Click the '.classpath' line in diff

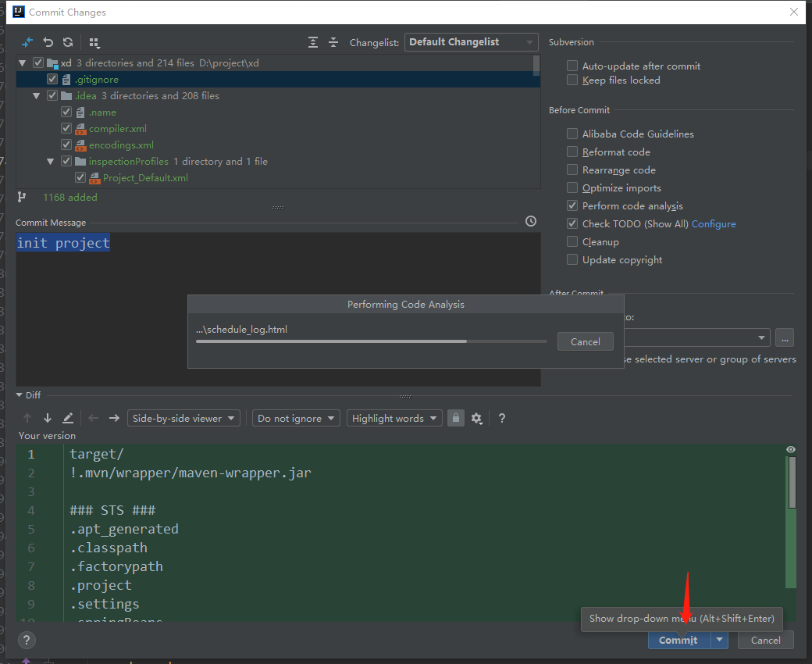pyautogui.click(x=109, y=548)
